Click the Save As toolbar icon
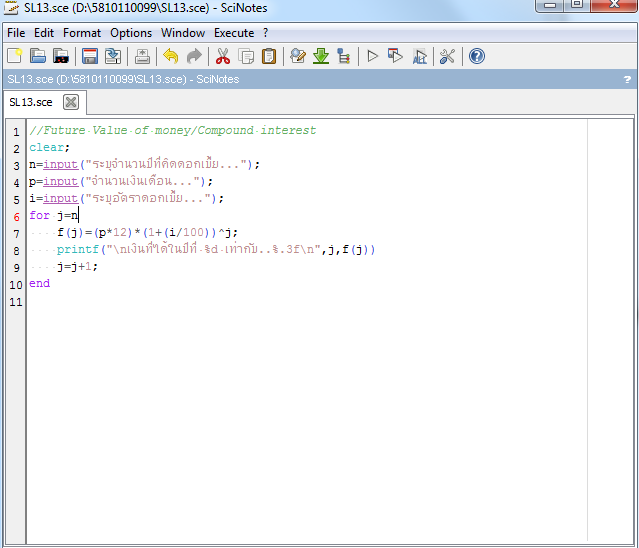 tap(113, 56)
